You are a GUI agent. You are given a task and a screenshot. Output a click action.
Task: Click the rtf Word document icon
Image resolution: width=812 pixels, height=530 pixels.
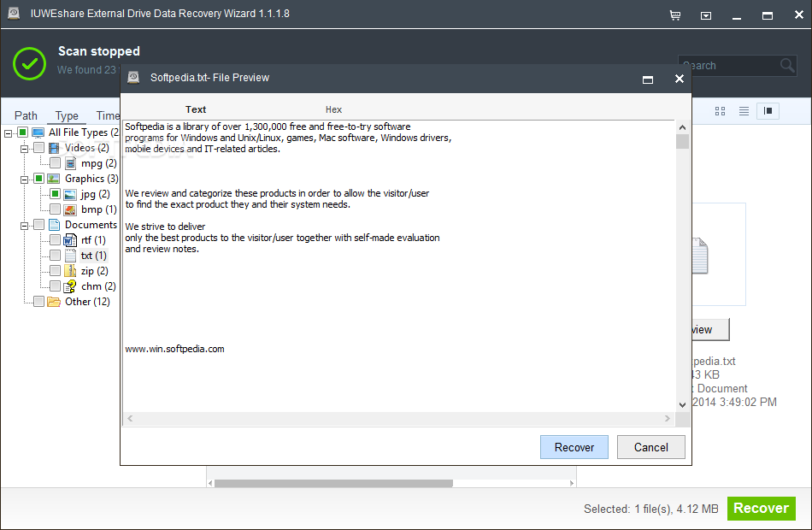point(70,240)
